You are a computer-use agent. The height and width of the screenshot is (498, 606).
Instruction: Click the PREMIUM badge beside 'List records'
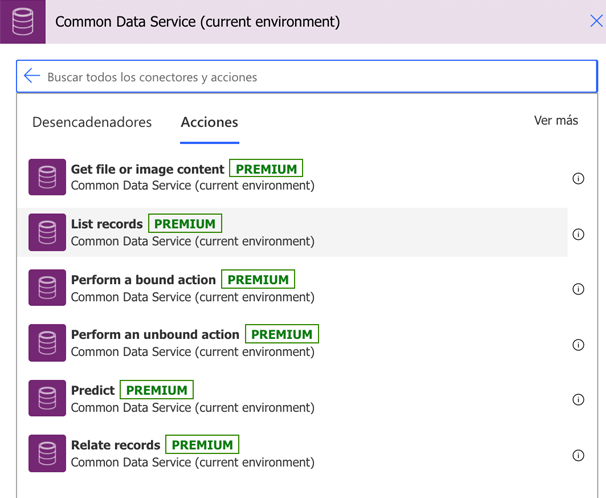[x=185, y=223]
